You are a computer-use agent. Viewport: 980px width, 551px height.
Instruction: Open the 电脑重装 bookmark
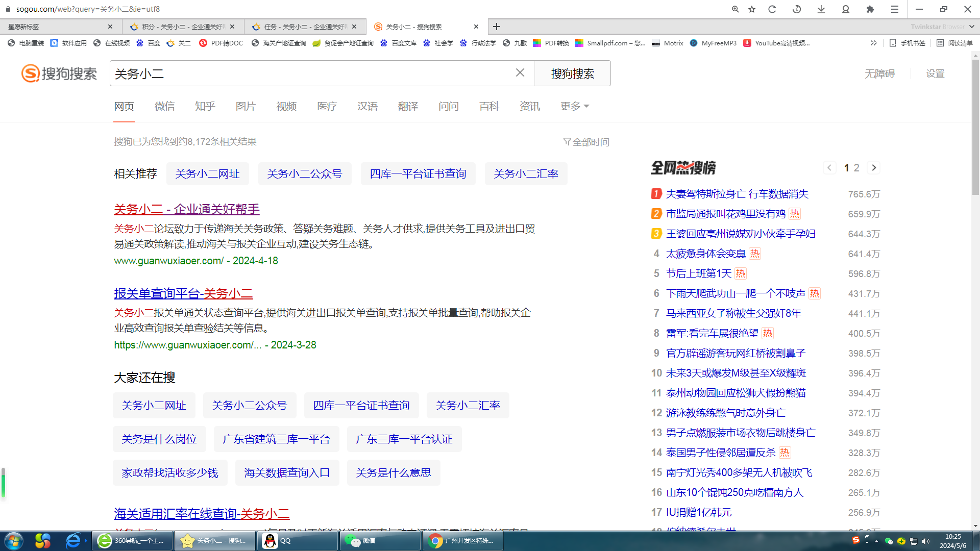coord(26,43)
